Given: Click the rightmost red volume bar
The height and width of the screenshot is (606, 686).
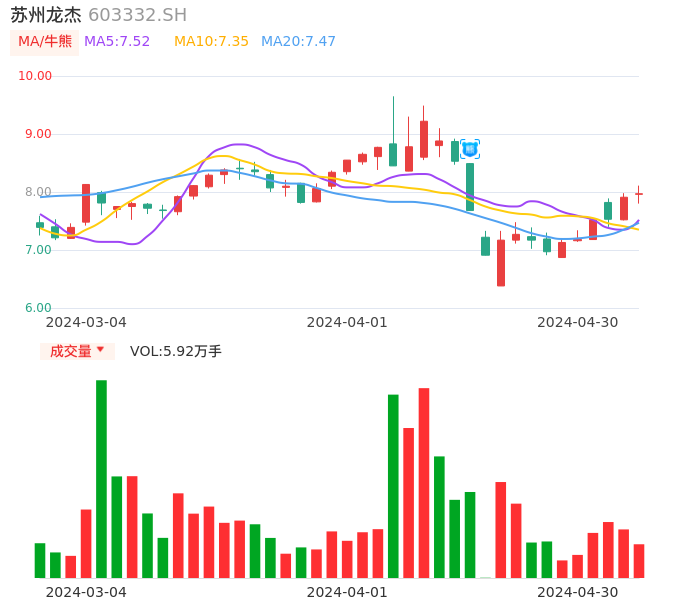Looking at the screenshot, I should pyautogui.click(x=639, y=561).
